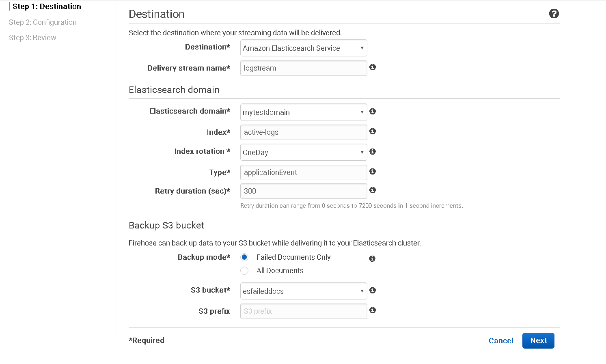Go to Step 2: Configuration
Screen dimensions: 606x364
click(43, 22)
